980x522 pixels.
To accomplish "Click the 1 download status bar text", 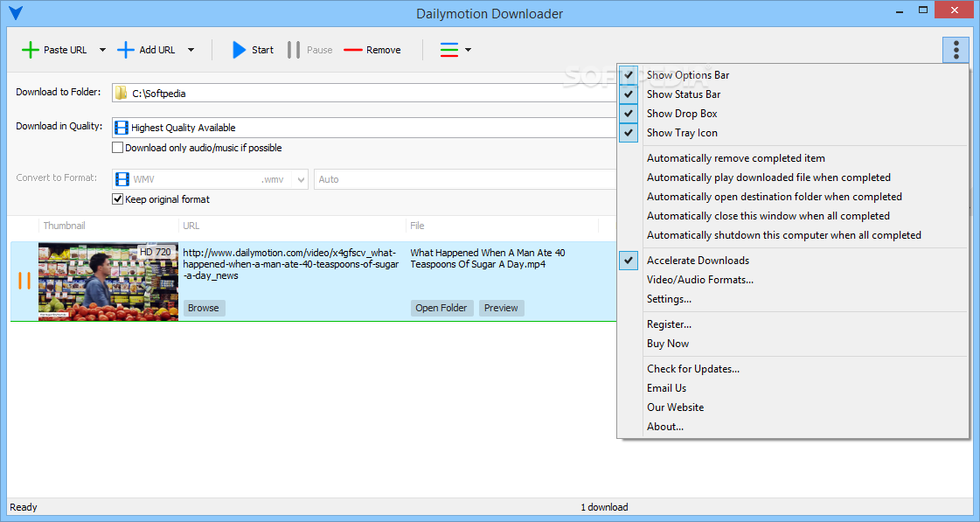I will 604,508.
